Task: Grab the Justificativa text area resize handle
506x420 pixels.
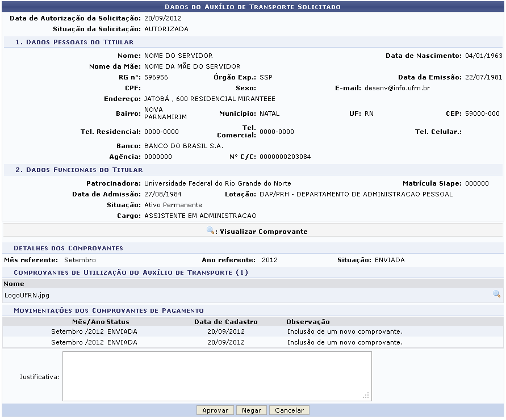Action: 367,396
